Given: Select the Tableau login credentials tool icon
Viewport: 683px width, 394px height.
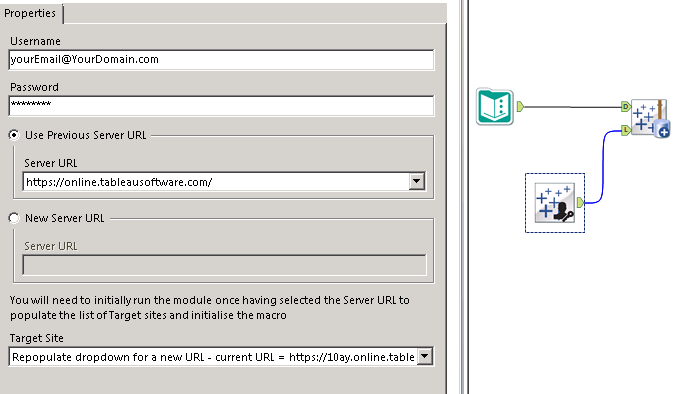Looking at the screenshot, I should pos(555,203).
